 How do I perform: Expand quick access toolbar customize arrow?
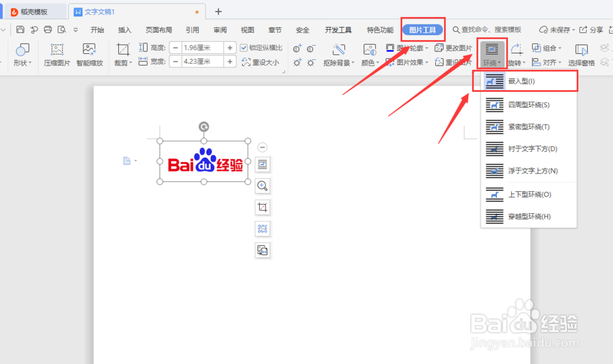(75, 29)
